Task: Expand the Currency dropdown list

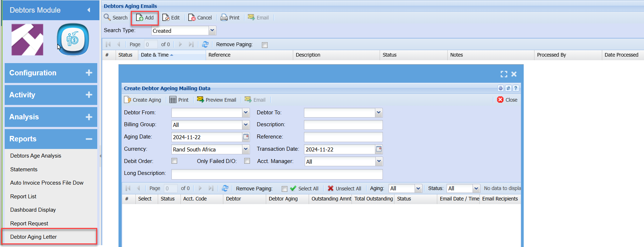Action: coord(246,149)
